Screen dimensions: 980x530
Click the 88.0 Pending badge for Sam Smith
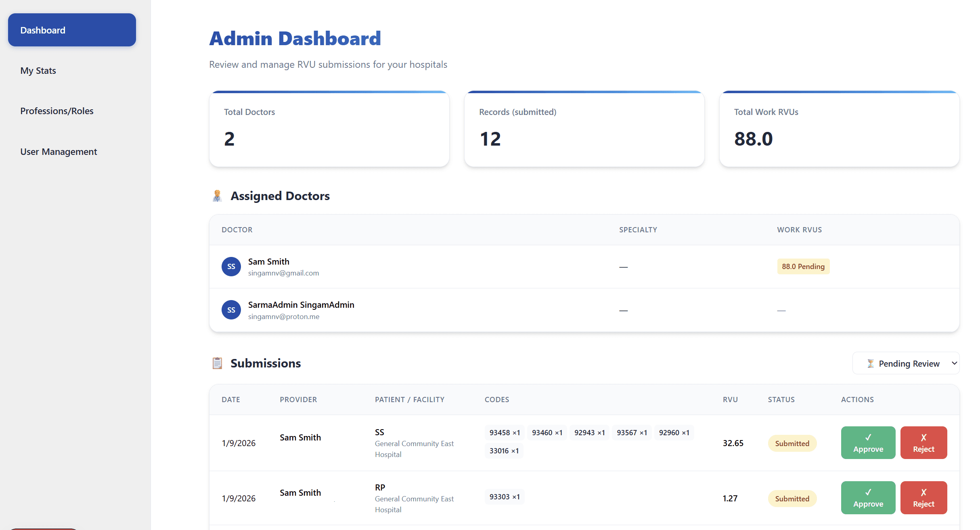(x=803, y=266)
